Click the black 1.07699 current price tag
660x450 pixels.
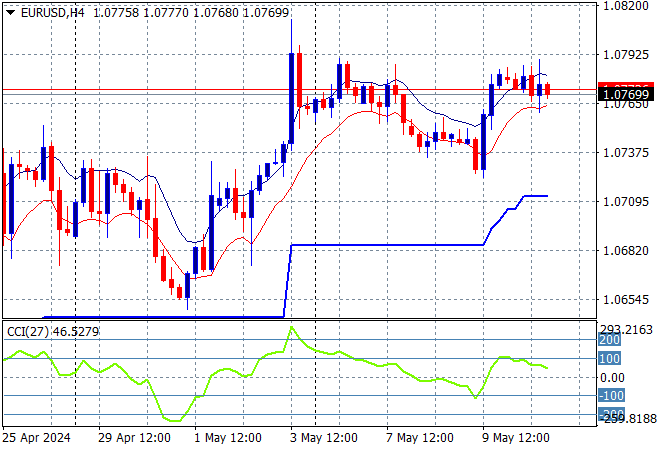click(626, 94)
